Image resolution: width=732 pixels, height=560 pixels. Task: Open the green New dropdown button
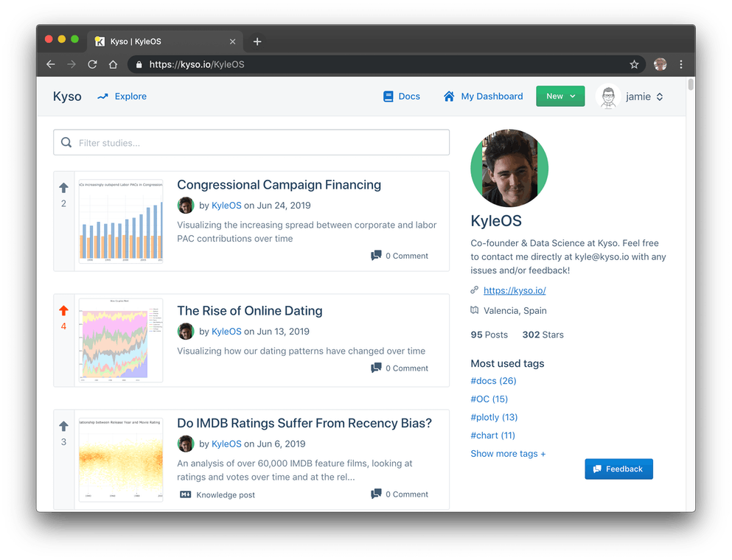pyautogui.click(x=560, y=96)
